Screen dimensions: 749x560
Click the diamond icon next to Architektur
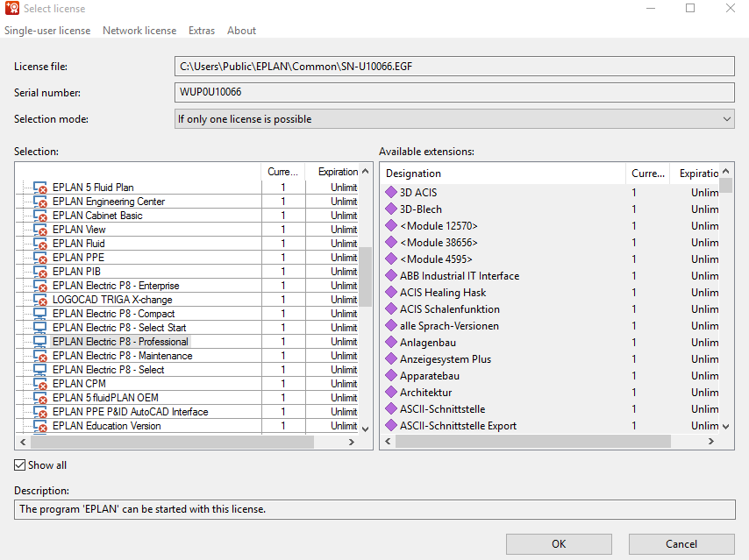[x=391, y=392]
